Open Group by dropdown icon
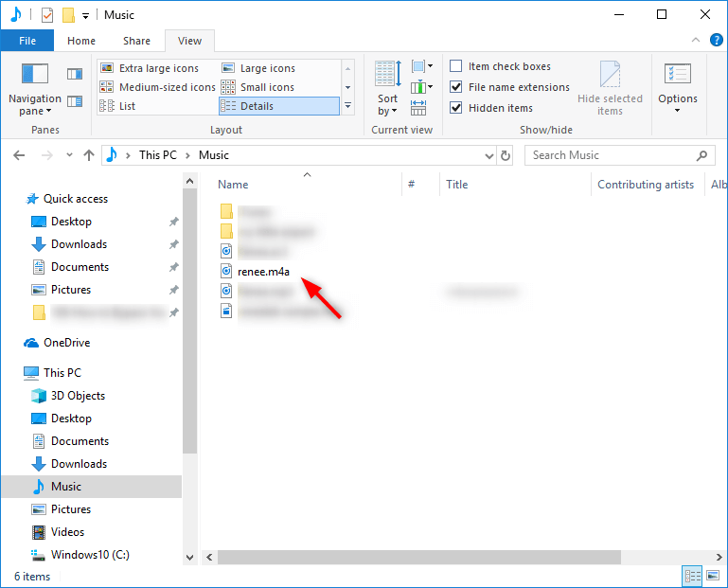Viewport: 728px width, 588px height. [x=421, y=66]
